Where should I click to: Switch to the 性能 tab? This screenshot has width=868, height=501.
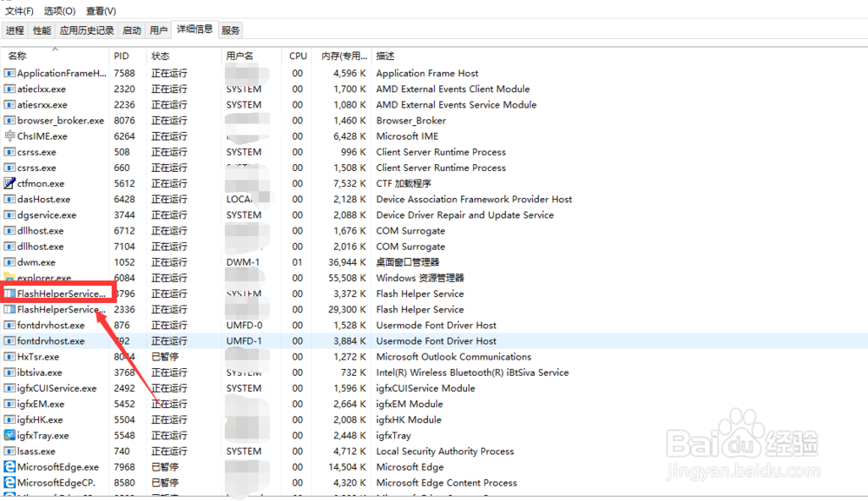point(42,30)
